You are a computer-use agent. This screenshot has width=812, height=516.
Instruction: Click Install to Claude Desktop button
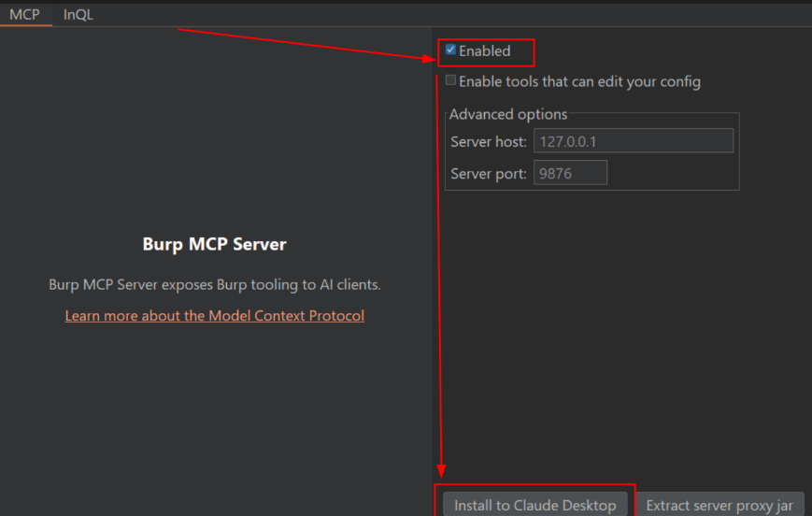coord(534,505)
